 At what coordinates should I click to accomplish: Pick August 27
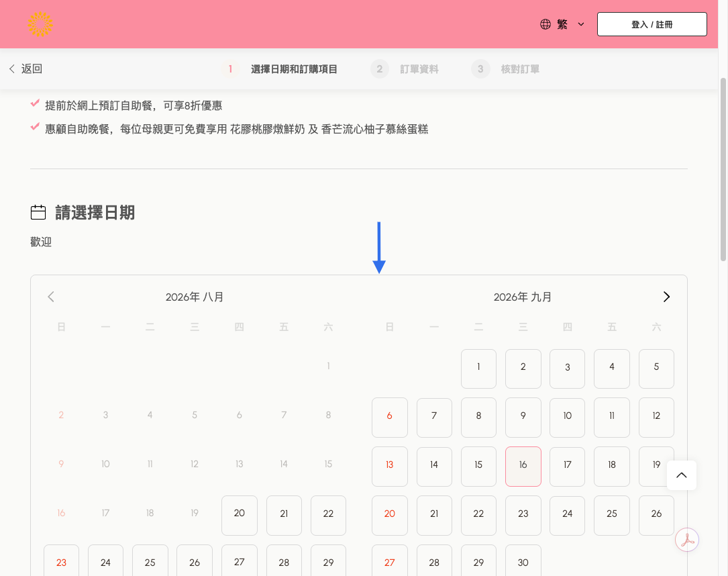coord(240,561)
